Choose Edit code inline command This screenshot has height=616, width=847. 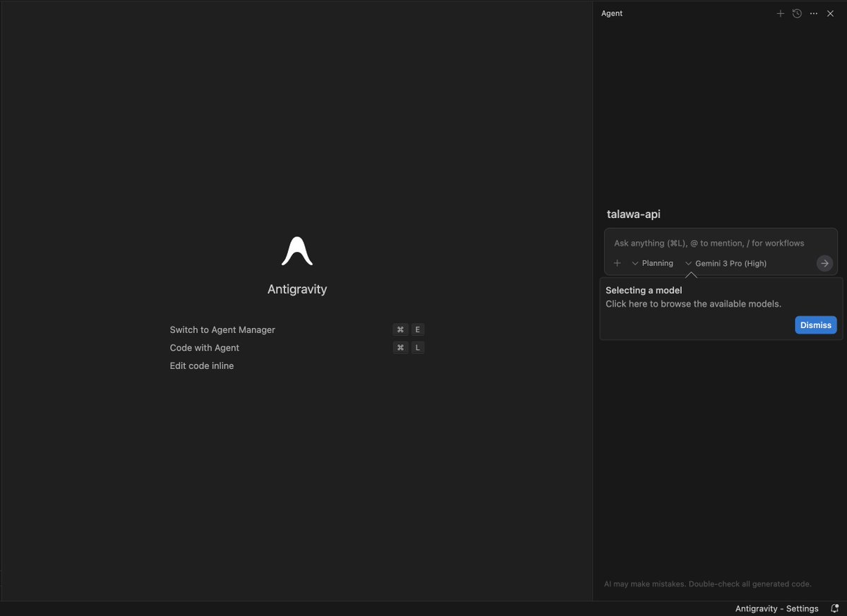202,366
